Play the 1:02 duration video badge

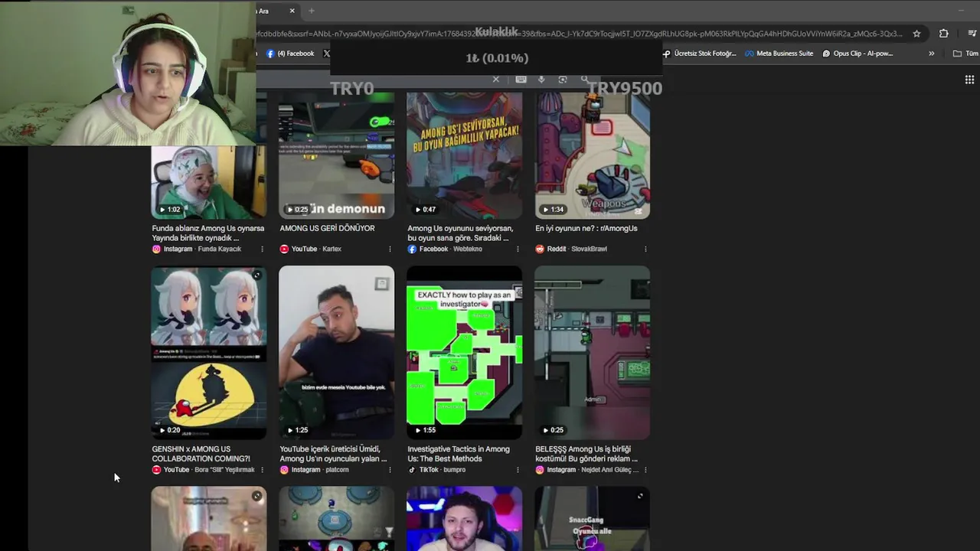click(x=169, y=209)
